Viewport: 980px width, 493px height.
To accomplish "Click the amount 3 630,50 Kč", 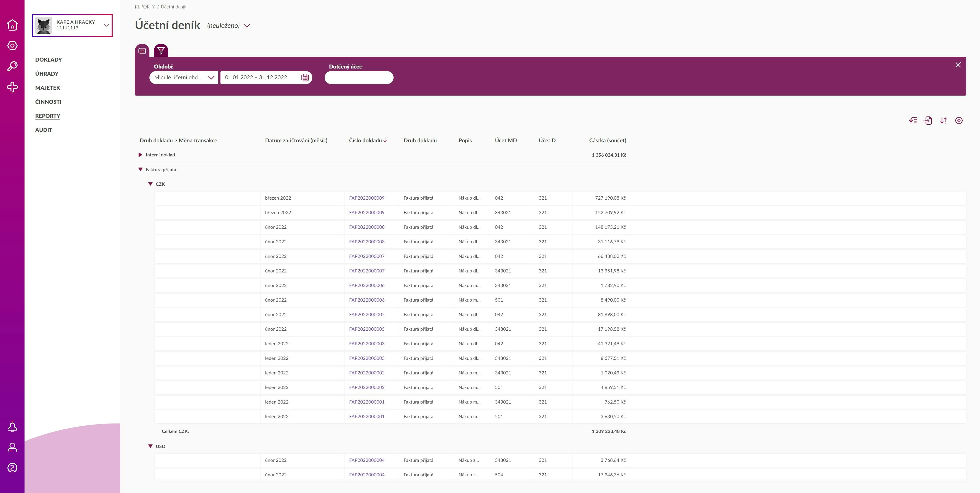I will click(613, 417).
